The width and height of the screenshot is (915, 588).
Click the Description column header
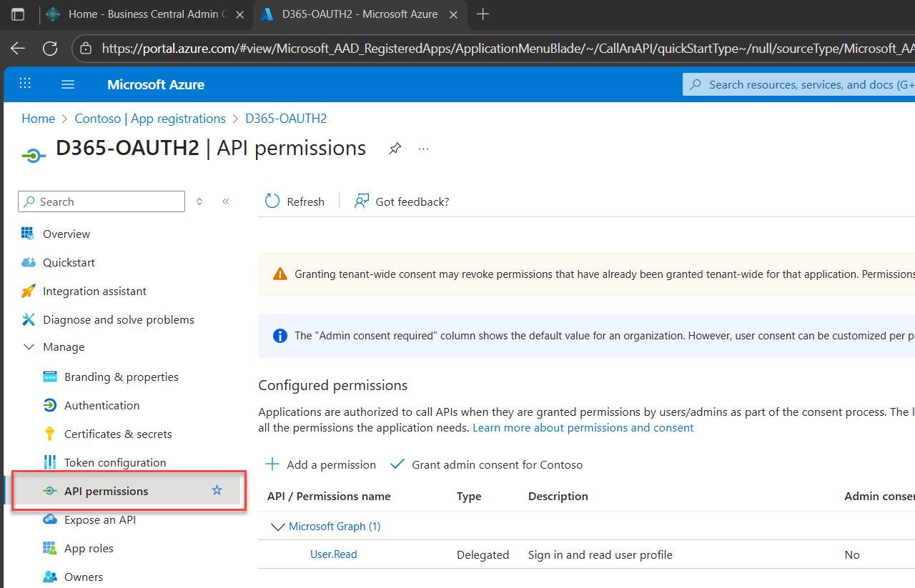tap(558, 496)
